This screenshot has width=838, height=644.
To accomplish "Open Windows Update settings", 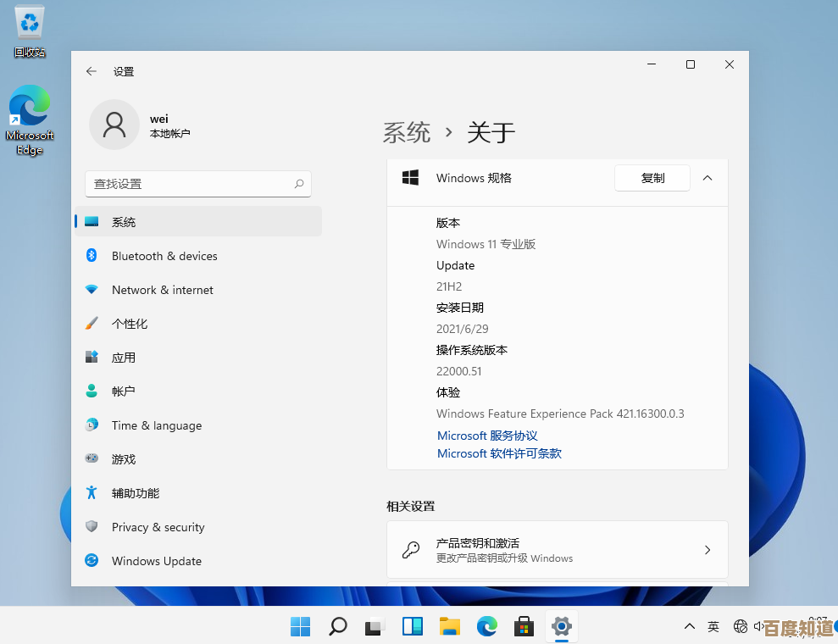I will point(157,560).
